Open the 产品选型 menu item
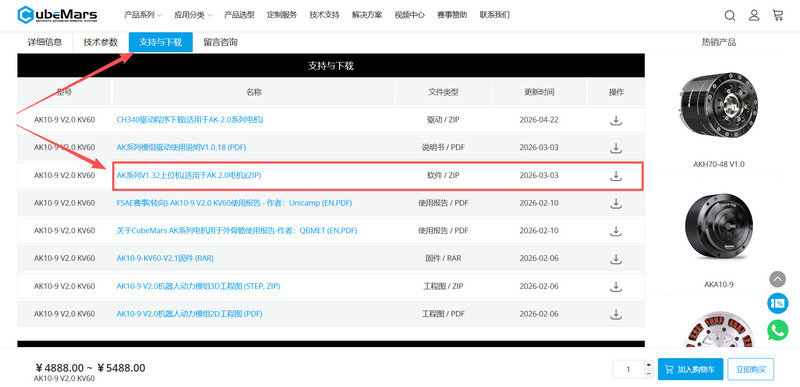 [x=239, y=15]
